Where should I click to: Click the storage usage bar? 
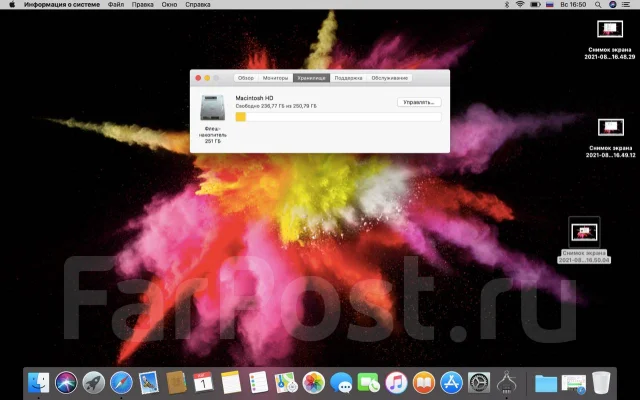(x=338, y=117)
